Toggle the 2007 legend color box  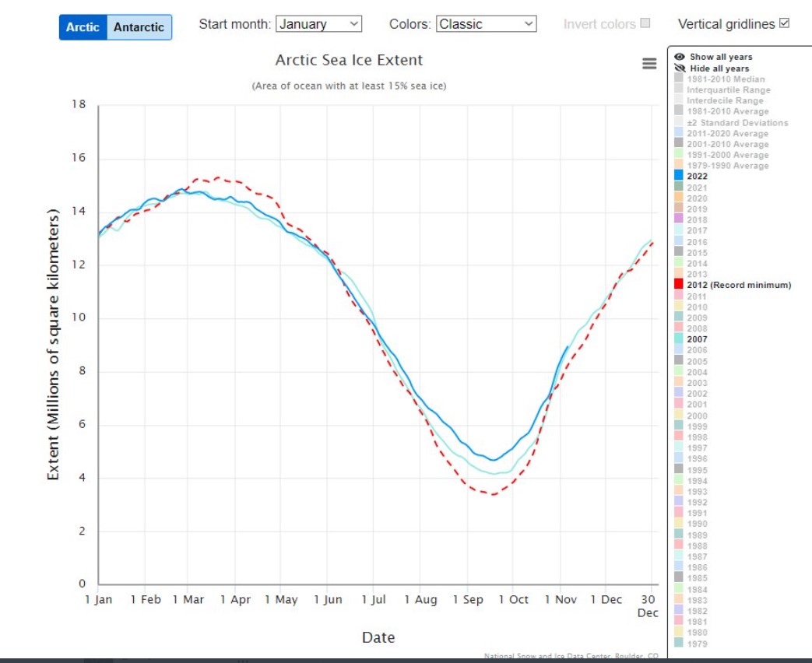click(680, 339)
